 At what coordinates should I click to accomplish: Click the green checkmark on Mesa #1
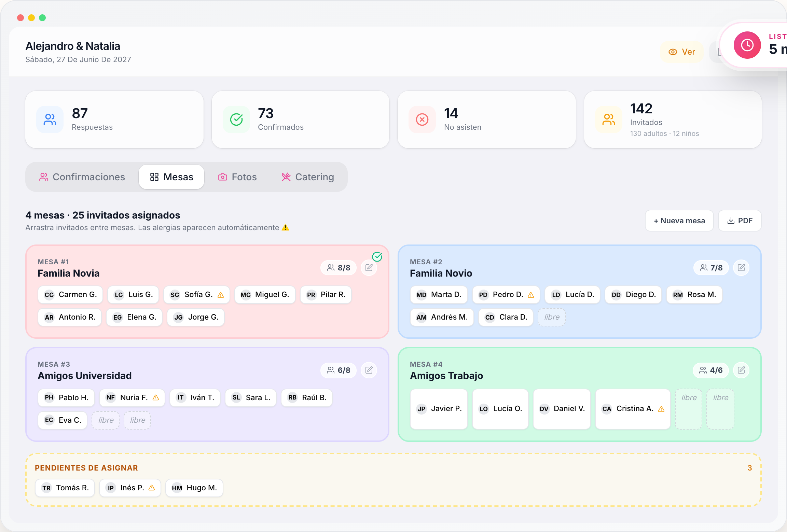(377, 256)
